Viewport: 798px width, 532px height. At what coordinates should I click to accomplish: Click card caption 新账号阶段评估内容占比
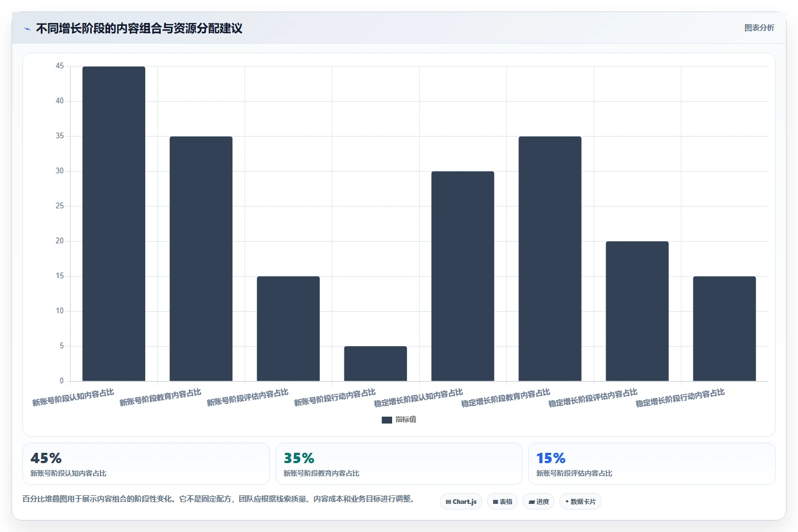(574, 473)
